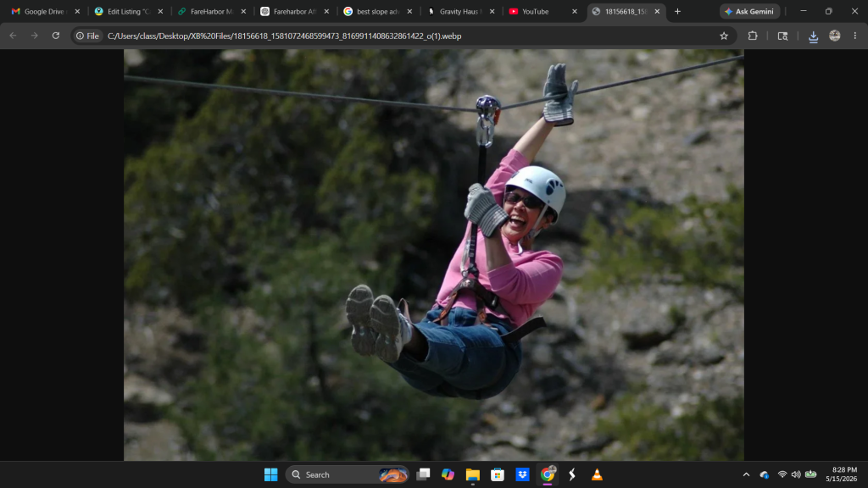Expand the hidden system tray icons chevron
868x488 pixels.
(x=746, y=474)
